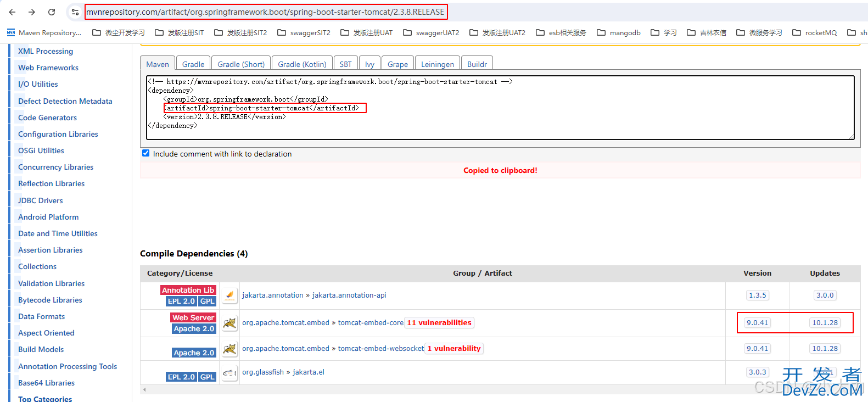The image size is (868, 402).
Task: Open XML Processing category
Action: click(x=46, y=51)
